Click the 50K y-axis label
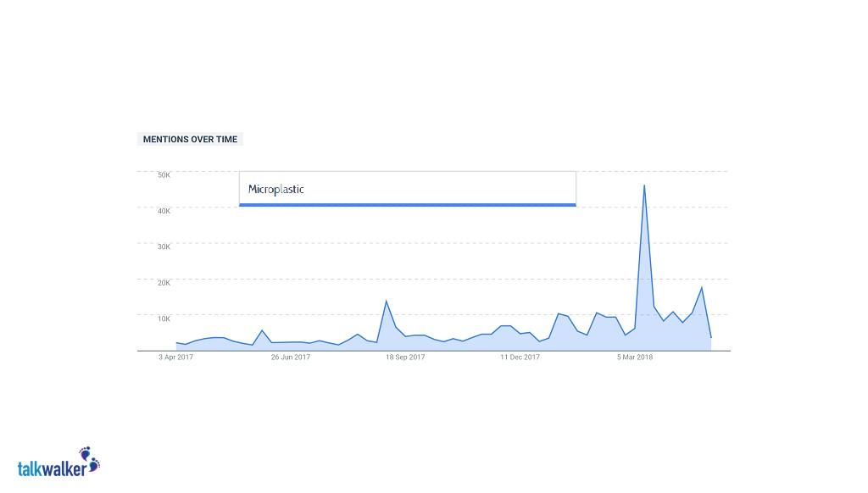Viewport: 868px width, 493px height. pyautogui.click(x=164, y=175)
